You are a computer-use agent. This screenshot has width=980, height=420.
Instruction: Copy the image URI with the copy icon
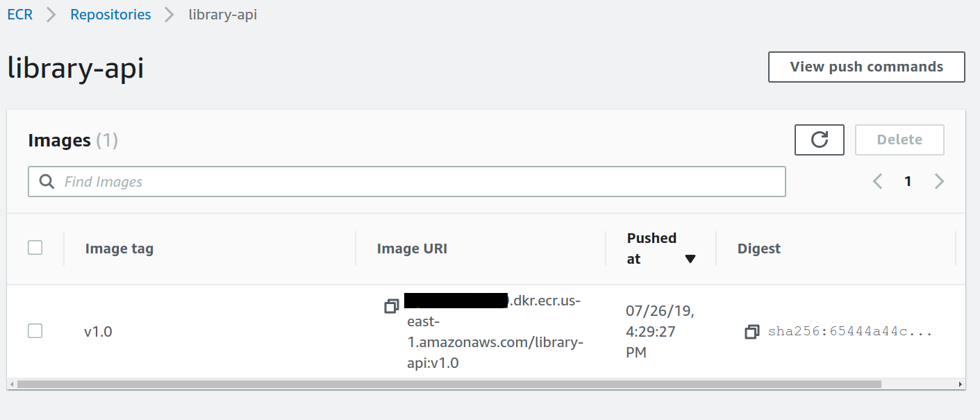coord(392,306)
